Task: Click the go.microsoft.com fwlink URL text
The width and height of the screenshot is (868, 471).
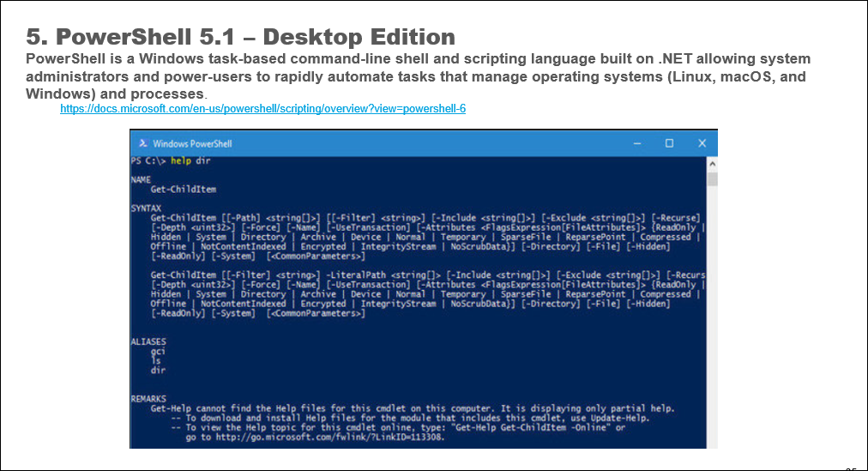Action: pyautogui.click(x=329, y=438)
